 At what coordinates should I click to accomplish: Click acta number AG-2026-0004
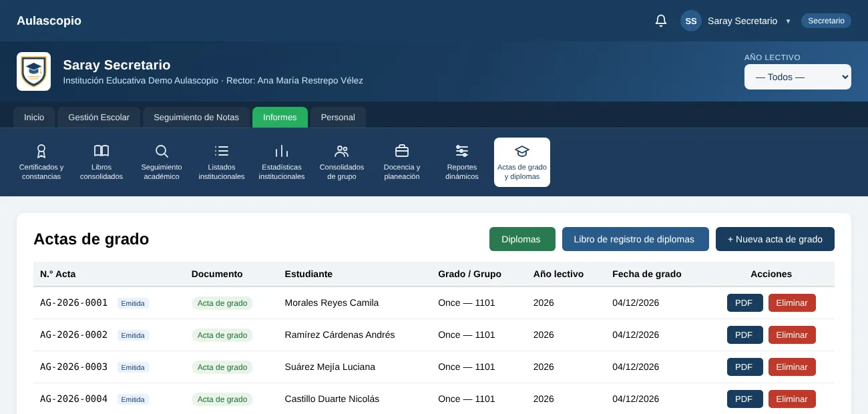click(73, 399)
